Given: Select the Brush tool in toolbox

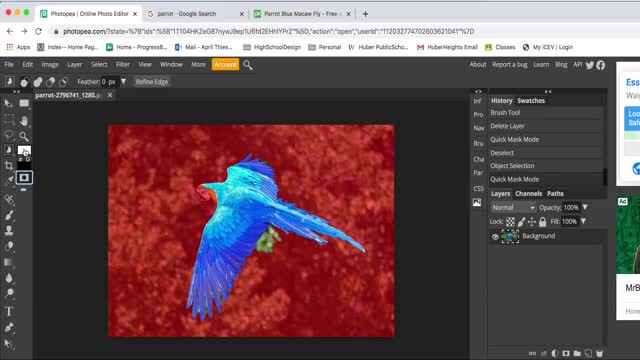Looking at the screenshot, I should [x=9, y=215].
